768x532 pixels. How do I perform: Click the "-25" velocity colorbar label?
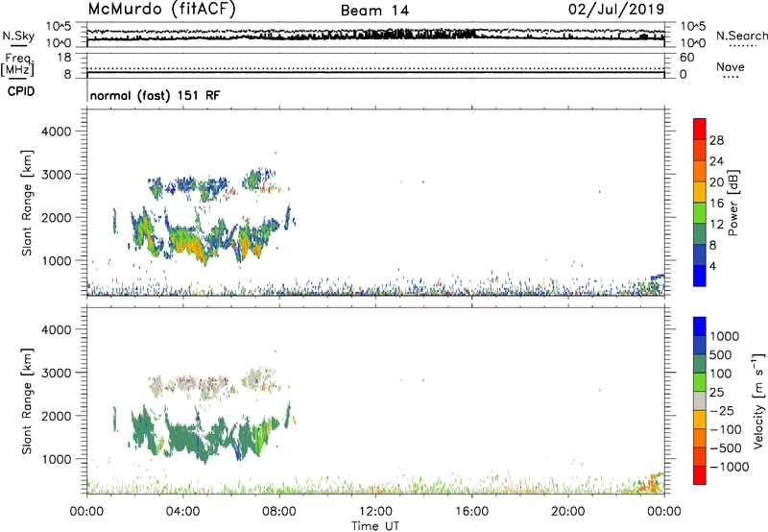point(722,411)
